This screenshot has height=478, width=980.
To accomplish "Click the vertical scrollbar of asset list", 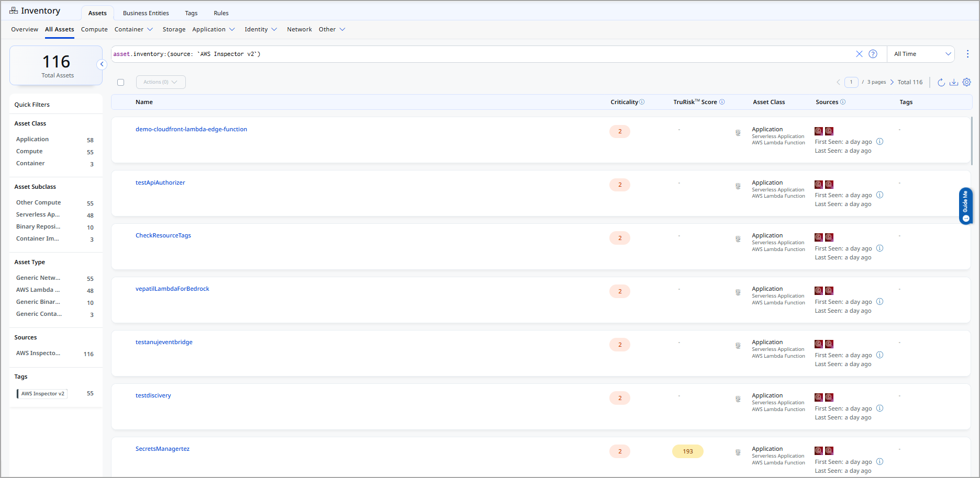I will (x=972, y=141).
